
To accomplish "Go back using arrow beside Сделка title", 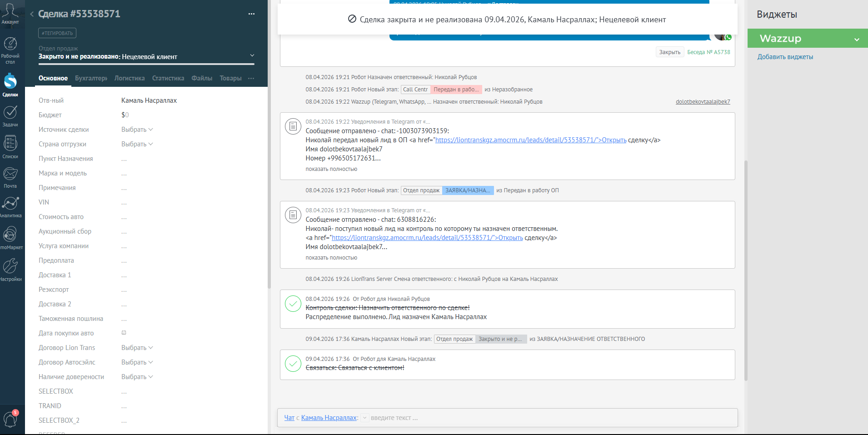I will [x=32, y=14].
